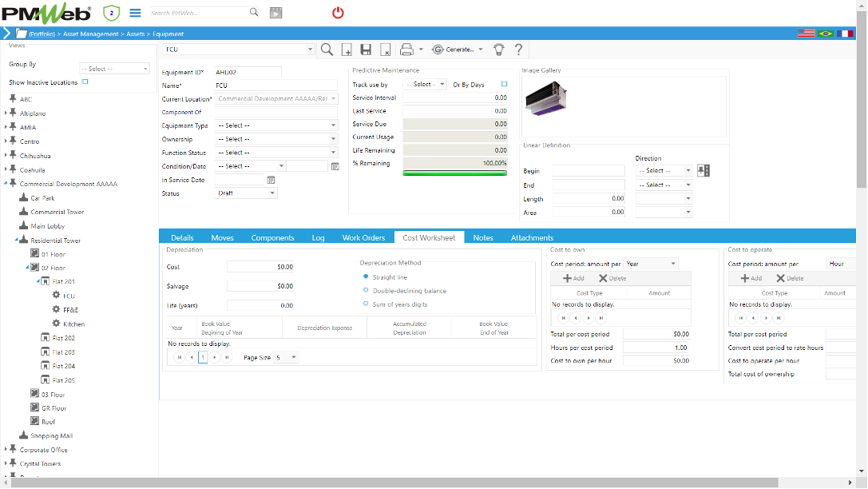Add a new equipment record
This screenshot has height=489, width=868.
(347, 50)
